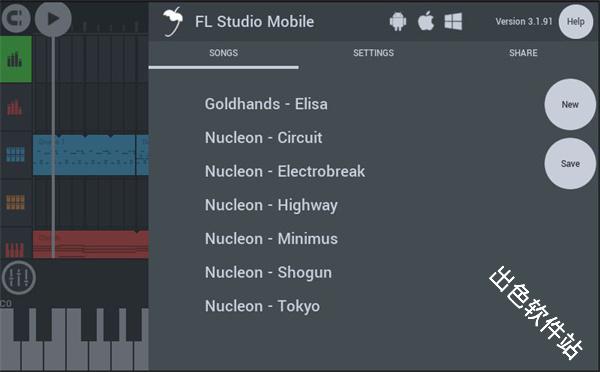Click the Save button

pos(570,164)
